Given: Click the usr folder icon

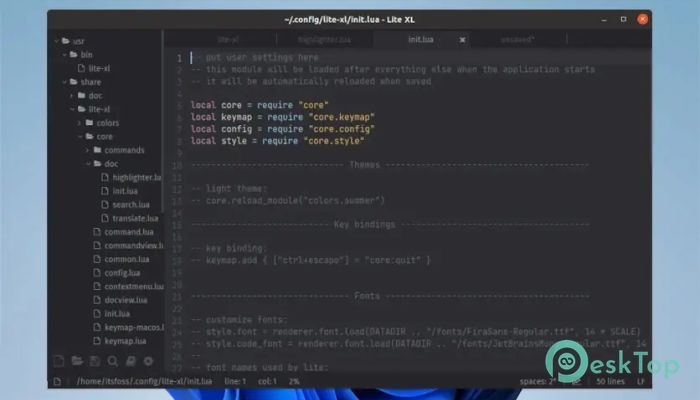Looking at the screenshot, I should tap(66, 41).
